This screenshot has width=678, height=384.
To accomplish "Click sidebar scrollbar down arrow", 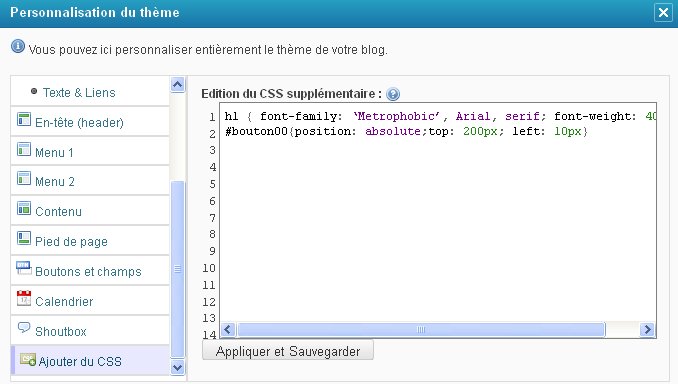I will pos(178,368).
